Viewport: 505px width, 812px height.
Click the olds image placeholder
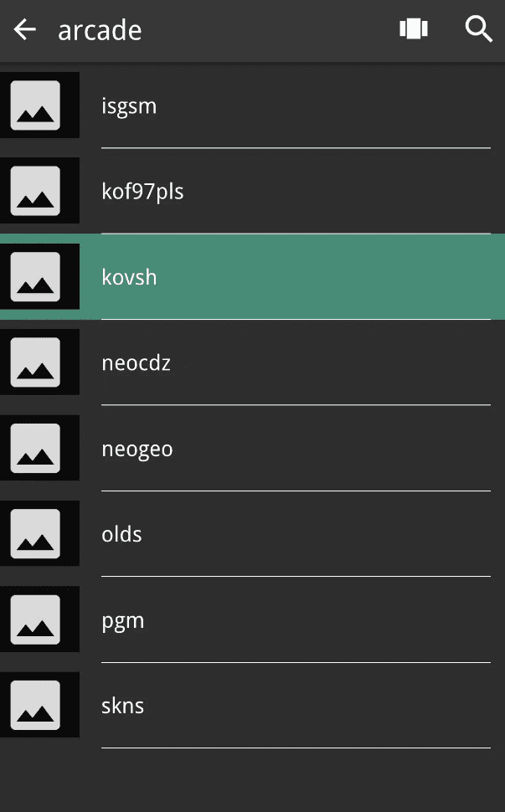pyautogui.click(x=35, y=534)
